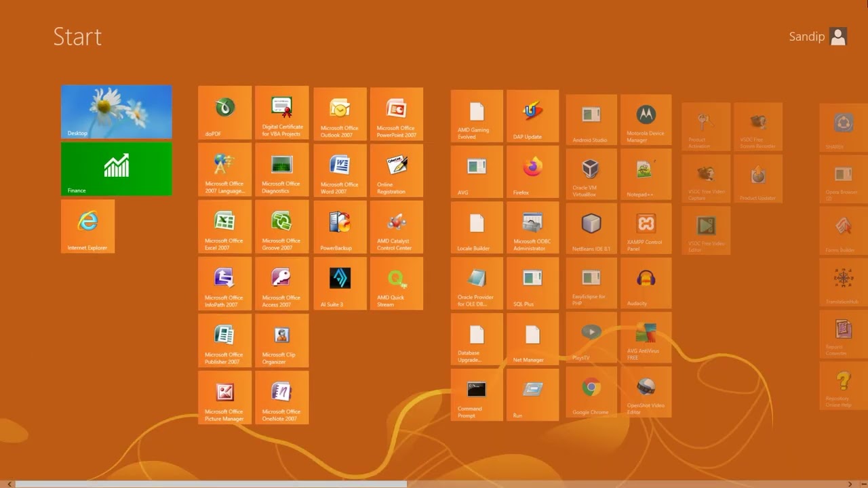Launch Google Chrome tile

tap(592, 391)
